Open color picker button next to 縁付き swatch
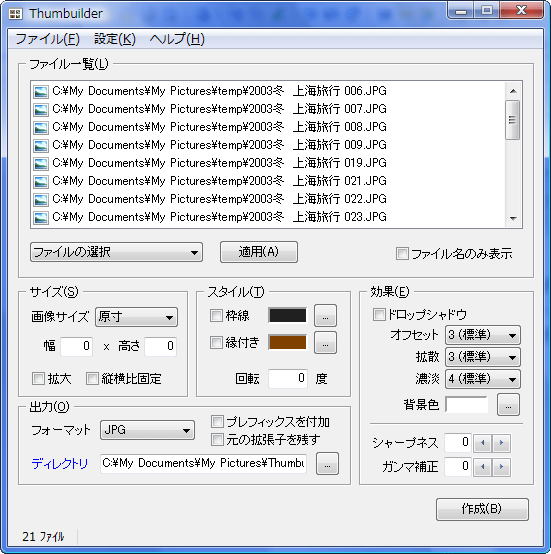 click(325, 342)
